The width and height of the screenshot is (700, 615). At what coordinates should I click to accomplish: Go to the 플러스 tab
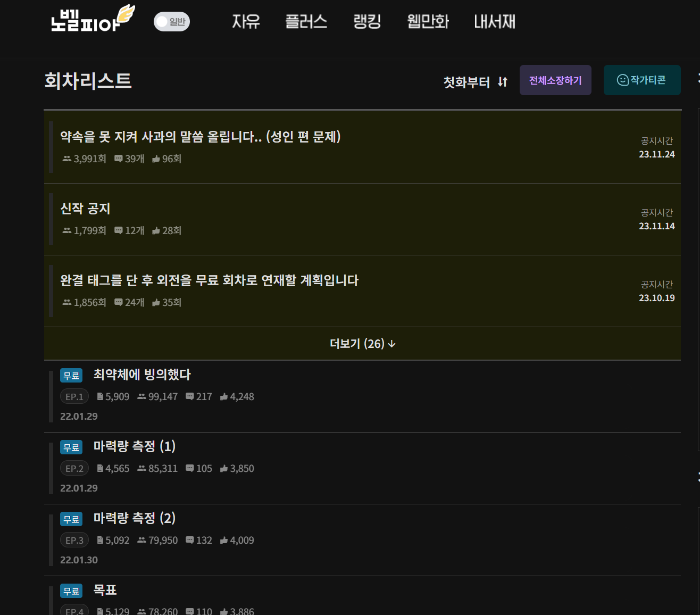[306, 22]
